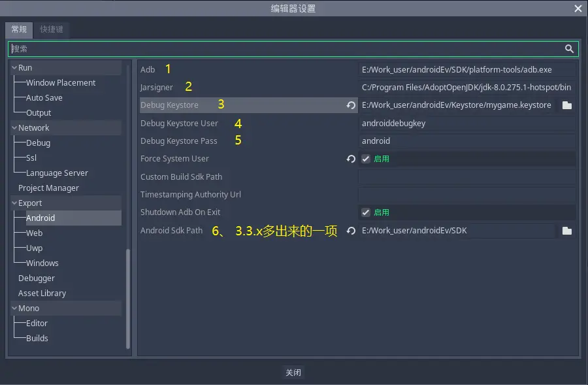Browse folder for Debug Keystore path
Screen dimensions: 588x385
pos(567,105)
